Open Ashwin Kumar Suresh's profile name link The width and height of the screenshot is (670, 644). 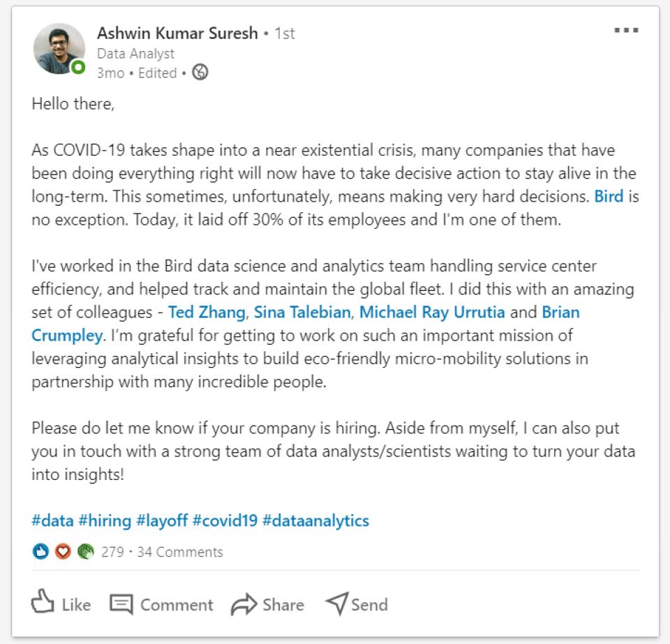[177, 33]
